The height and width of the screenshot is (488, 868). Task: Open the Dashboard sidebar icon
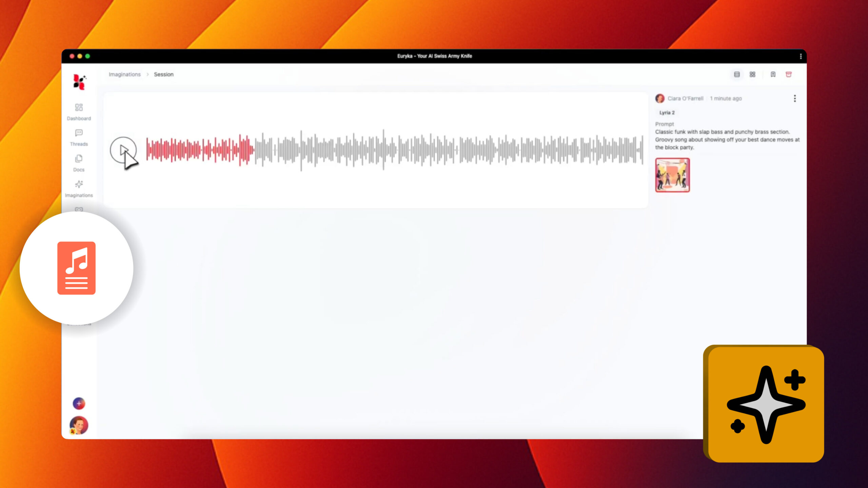pos(79,108)
